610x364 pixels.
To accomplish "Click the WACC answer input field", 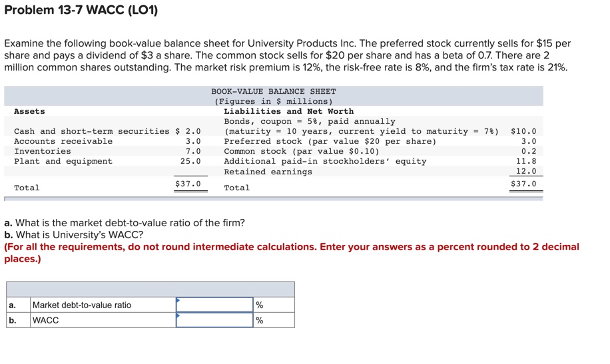I will (x=214, y=320).
